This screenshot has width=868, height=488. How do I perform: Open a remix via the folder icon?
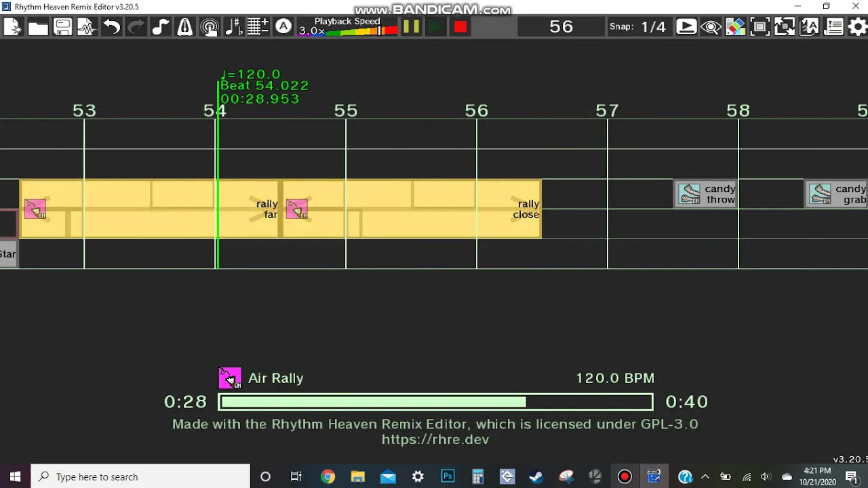coord(38,27)
